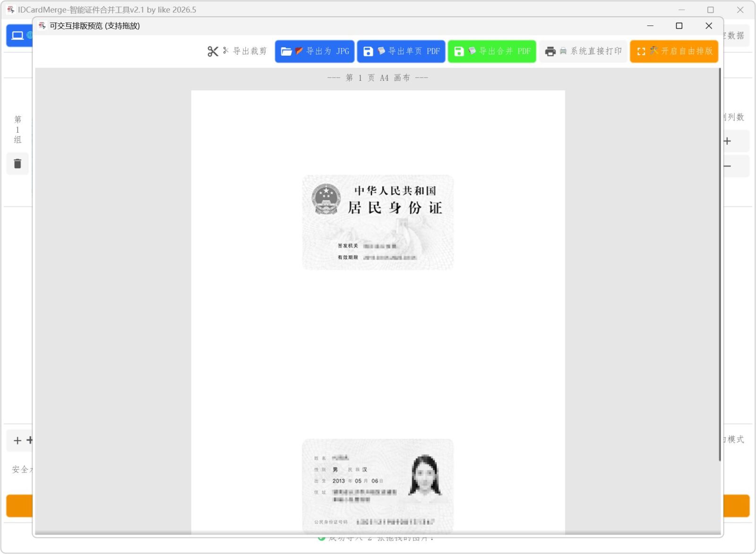Image resolution: width=756 pixels, height=554 pixels.
Task: Enable free layout via 开启自由排版 text
Action: pyautogui.click(x=687, y=51)
